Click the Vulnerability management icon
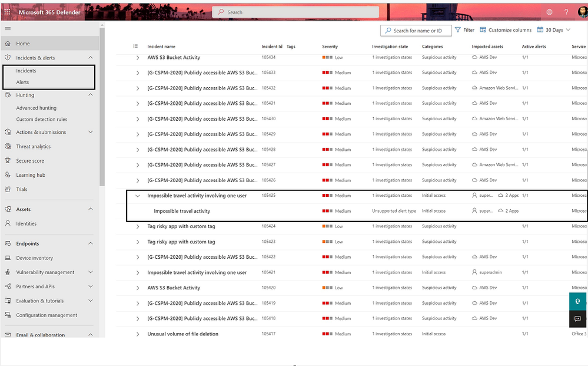588x366 pixels. 8,272
